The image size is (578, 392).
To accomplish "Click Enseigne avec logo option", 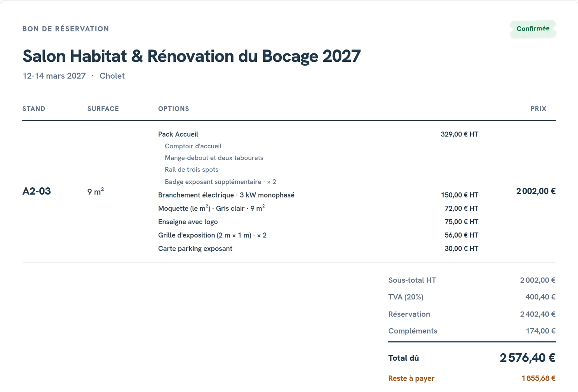I will 188,222.
